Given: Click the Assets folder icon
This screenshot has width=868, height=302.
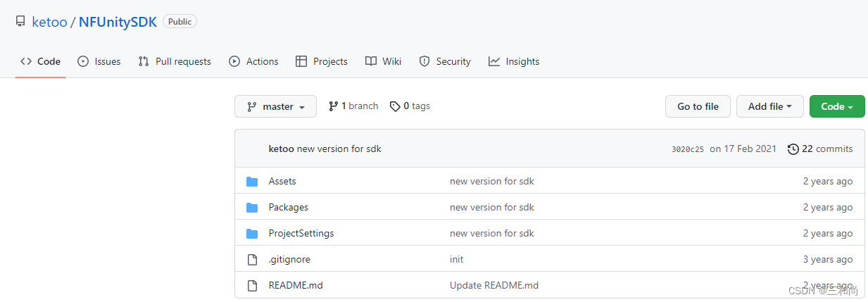Looking at the screenshot, I should coord(252,182).
